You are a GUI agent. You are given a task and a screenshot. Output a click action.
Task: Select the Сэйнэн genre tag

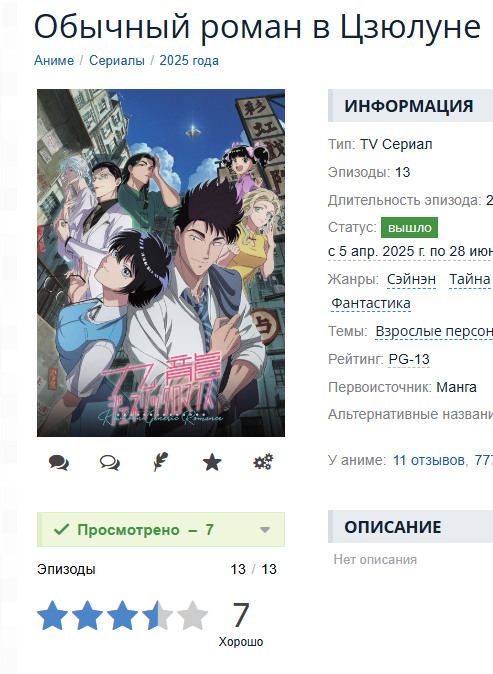pyautogui.click(x=411, y=279)
